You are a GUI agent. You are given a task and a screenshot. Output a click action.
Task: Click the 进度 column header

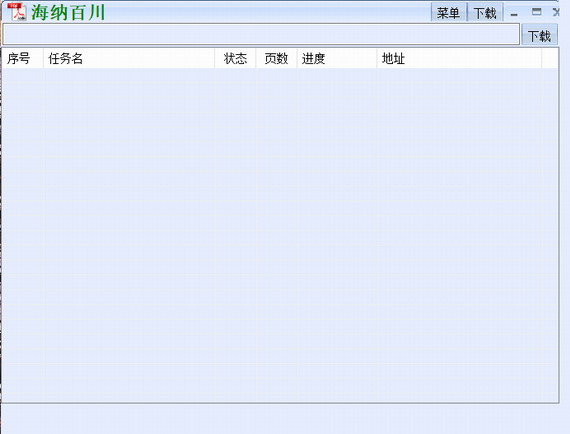(337, 58)
